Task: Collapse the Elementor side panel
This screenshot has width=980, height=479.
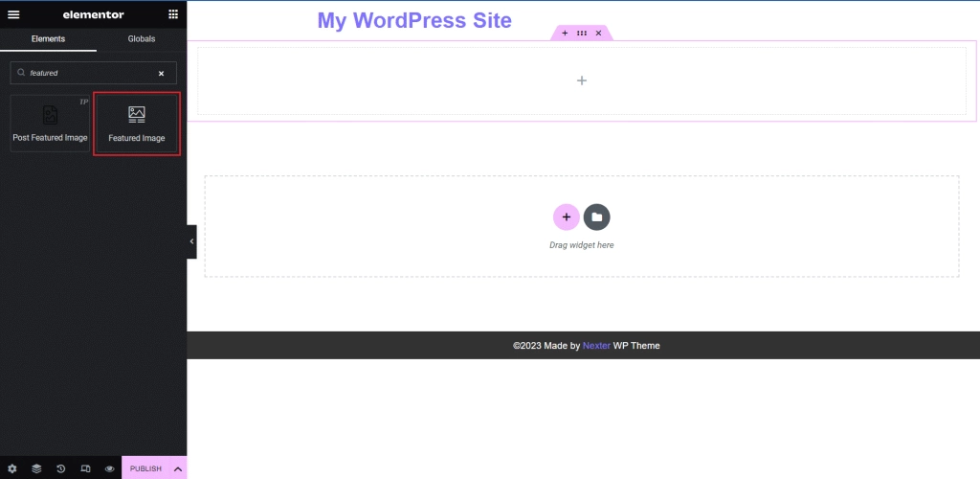Action: pos(191,241)
